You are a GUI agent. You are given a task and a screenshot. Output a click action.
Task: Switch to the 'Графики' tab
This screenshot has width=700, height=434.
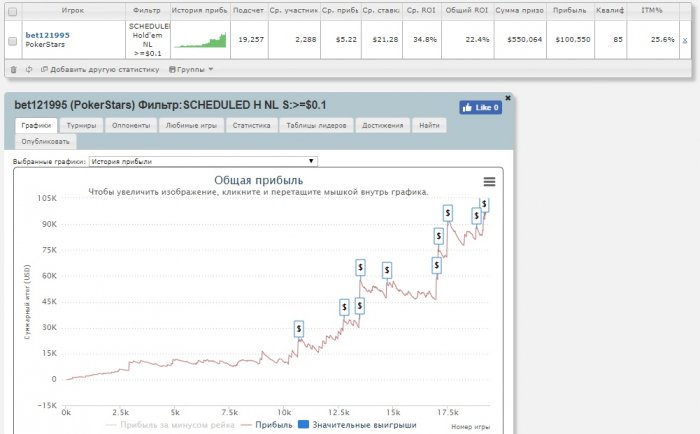coord(36,125)
